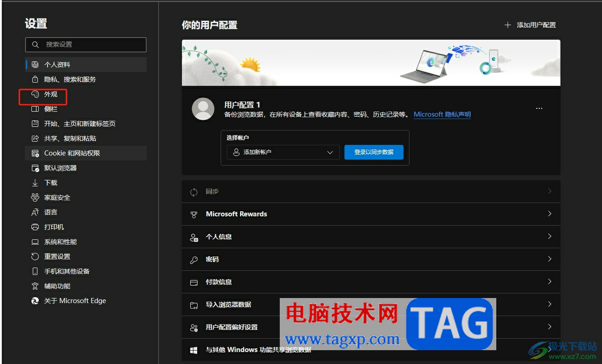Open 外观 via its palette icon
602x364 pixels.
[x=35, y=94]
